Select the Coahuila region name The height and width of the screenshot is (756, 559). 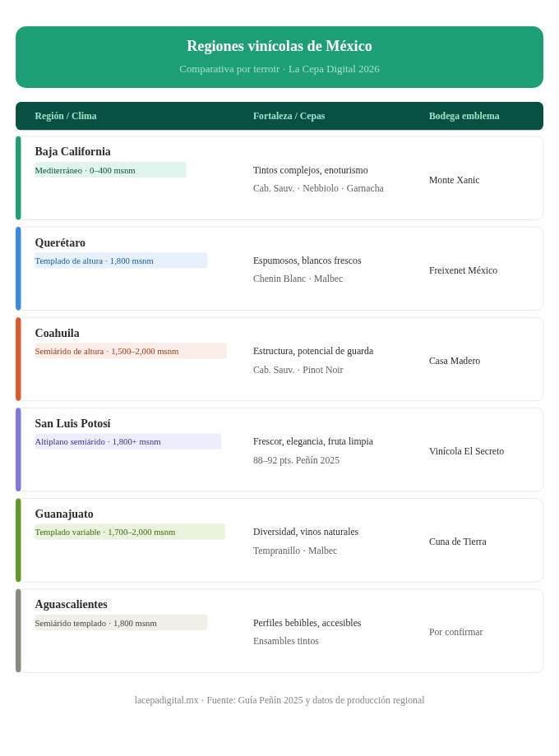57,333
